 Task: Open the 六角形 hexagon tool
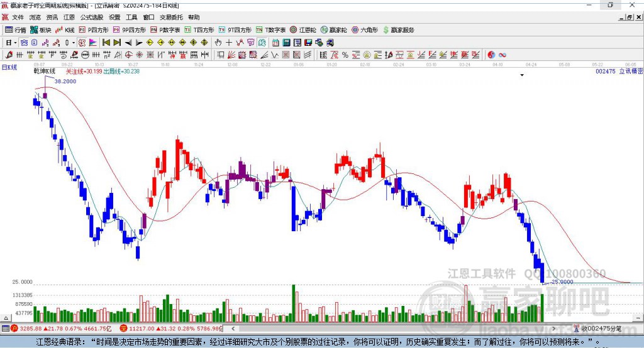pyautogui.click(x=365, y=30)
